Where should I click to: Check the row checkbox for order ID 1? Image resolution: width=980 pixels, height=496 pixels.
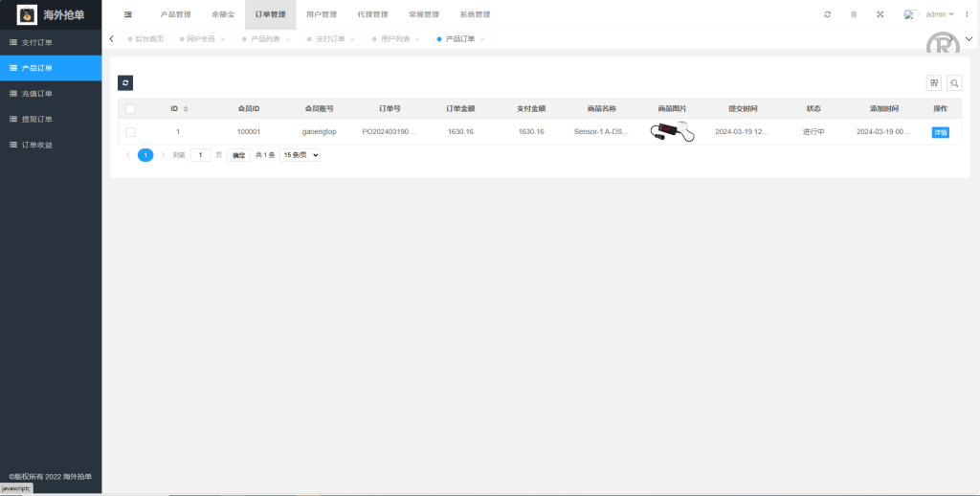130,131
